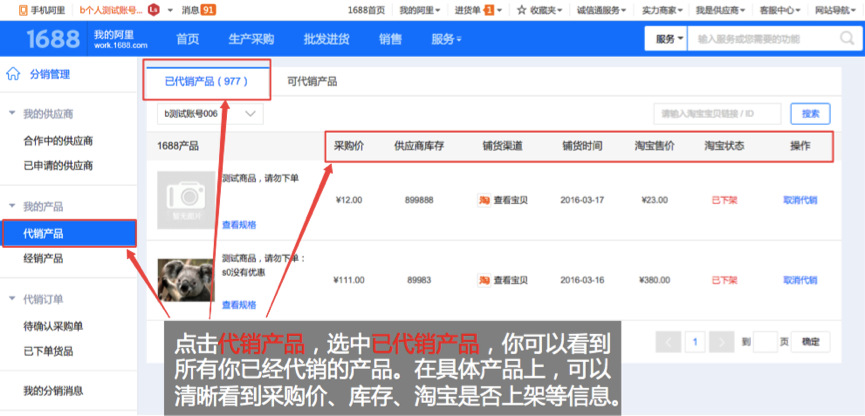This screenshot has height=416, width=865.
Task: Click the 搜索 button
Action: tap(810, 114)
